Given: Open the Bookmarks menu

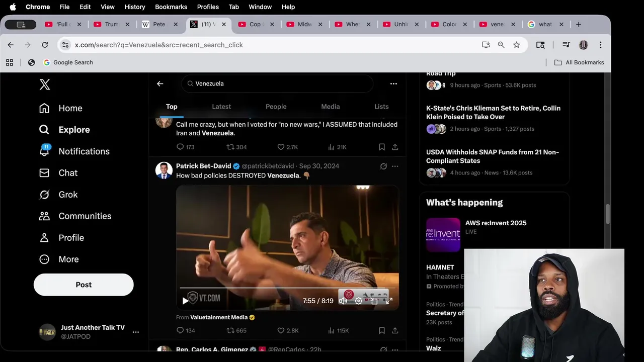Looking at the screenshot, I should [171, 7].
